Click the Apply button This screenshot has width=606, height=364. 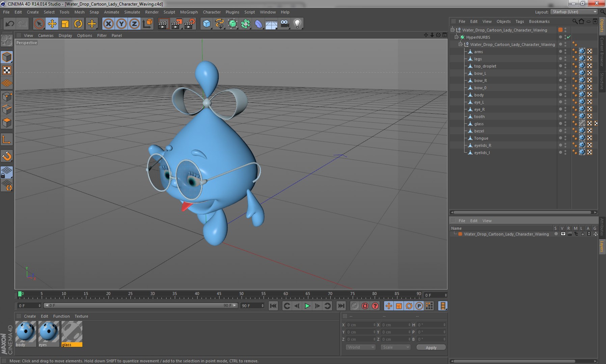pyautogui.click(x=431, y=347)
